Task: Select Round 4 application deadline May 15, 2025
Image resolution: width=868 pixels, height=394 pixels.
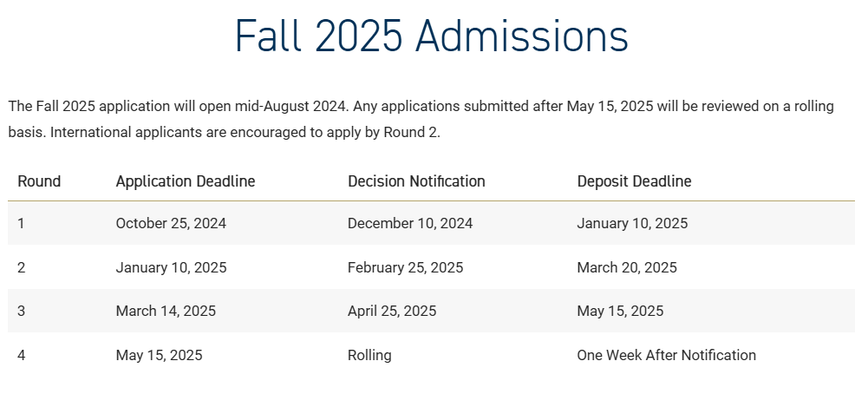Action: click(x=160, y=355)
